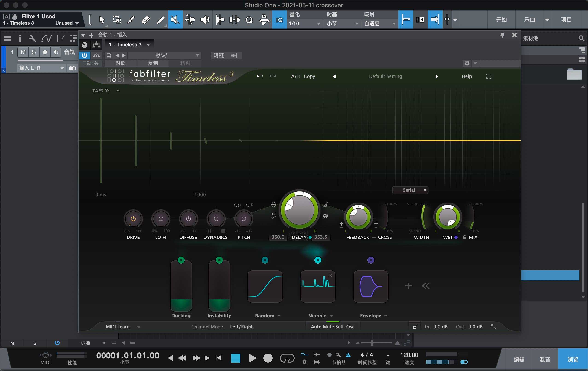Viewport: 588px width, 371px height.
Task: Open plugin settings gear icon
Action: (467, 63)
